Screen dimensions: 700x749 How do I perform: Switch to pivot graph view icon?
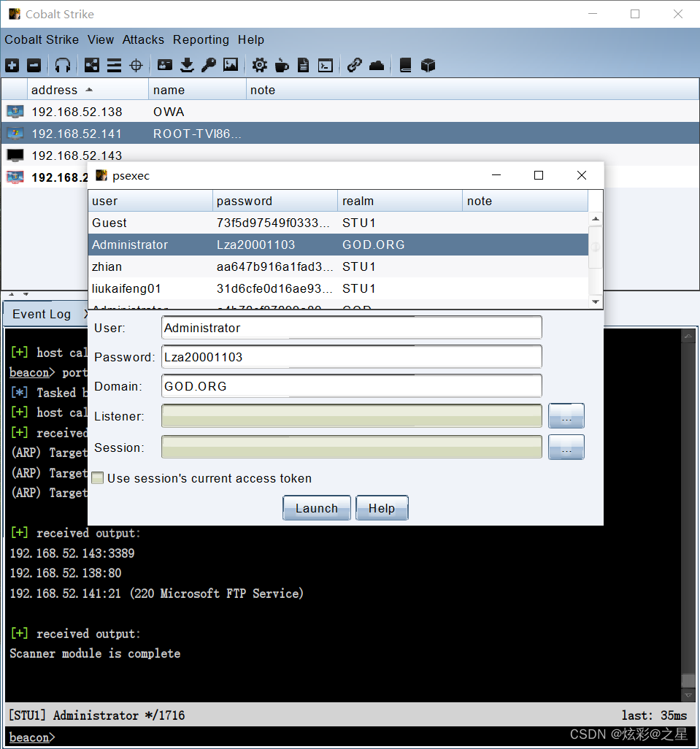pyautogui.click(x=92, y=65)
